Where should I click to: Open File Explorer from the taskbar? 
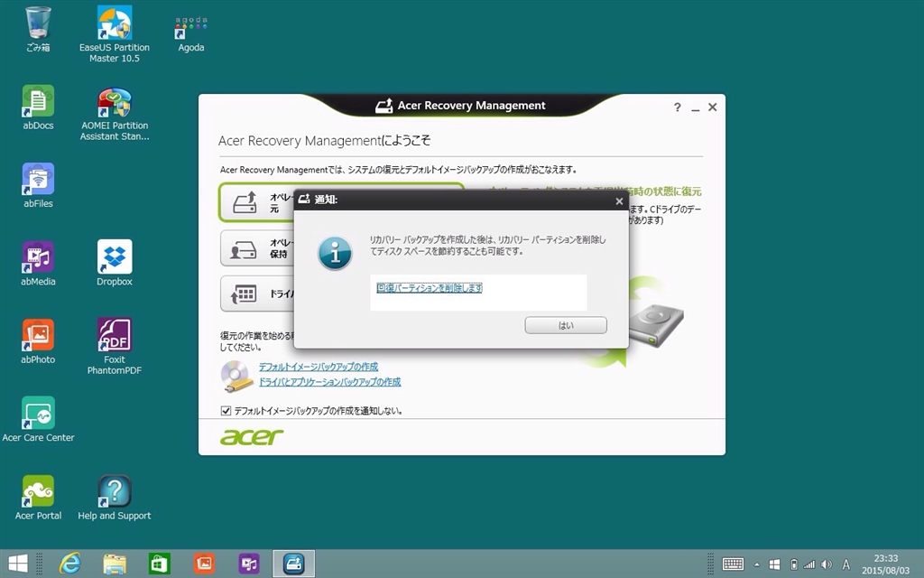pyautogui.click(x=115, y=564)
